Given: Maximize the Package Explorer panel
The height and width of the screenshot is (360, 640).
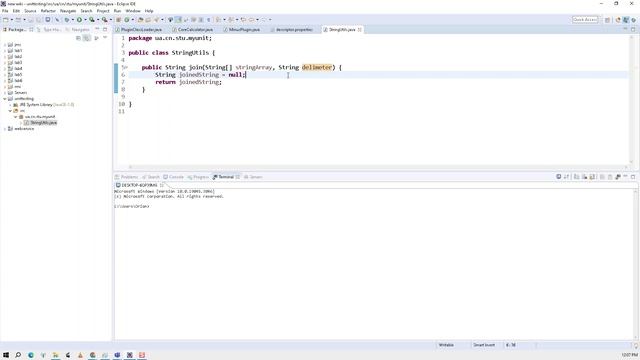Looking at the screenshot, I should (105, 29).
